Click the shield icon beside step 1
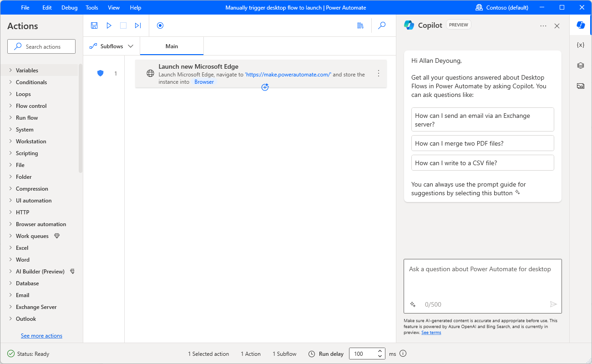592x364 pixels. [101, 73]
